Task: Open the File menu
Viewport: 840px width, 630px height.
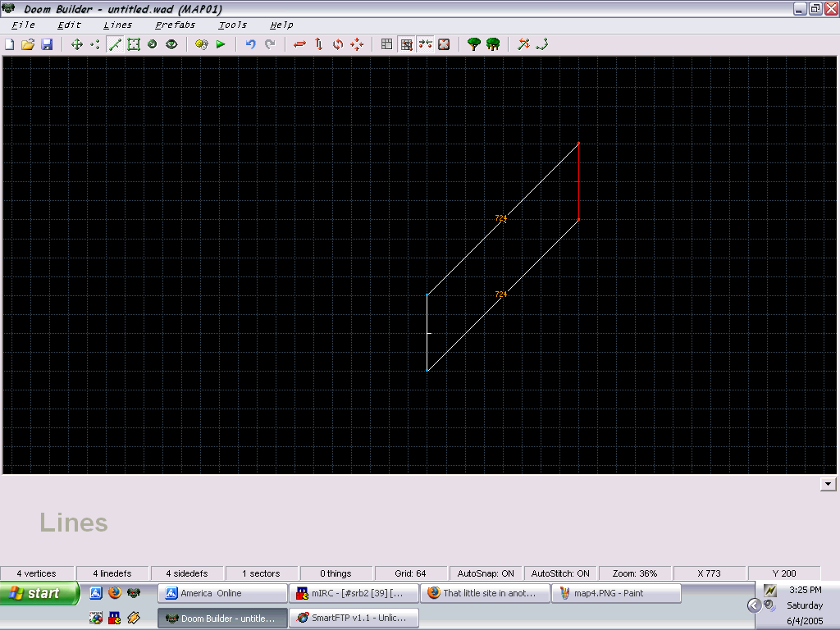Action: point(23,25)
